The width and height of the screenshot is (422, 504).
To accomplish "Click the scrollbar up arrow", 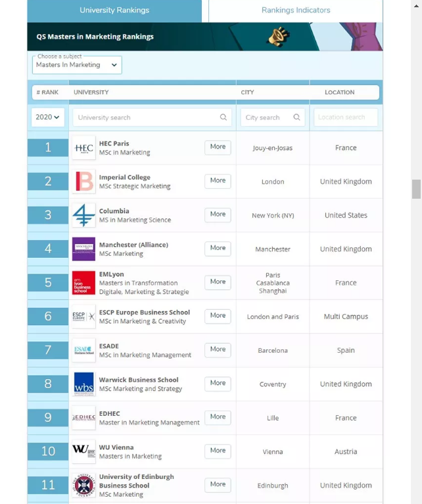I will 417,6.
